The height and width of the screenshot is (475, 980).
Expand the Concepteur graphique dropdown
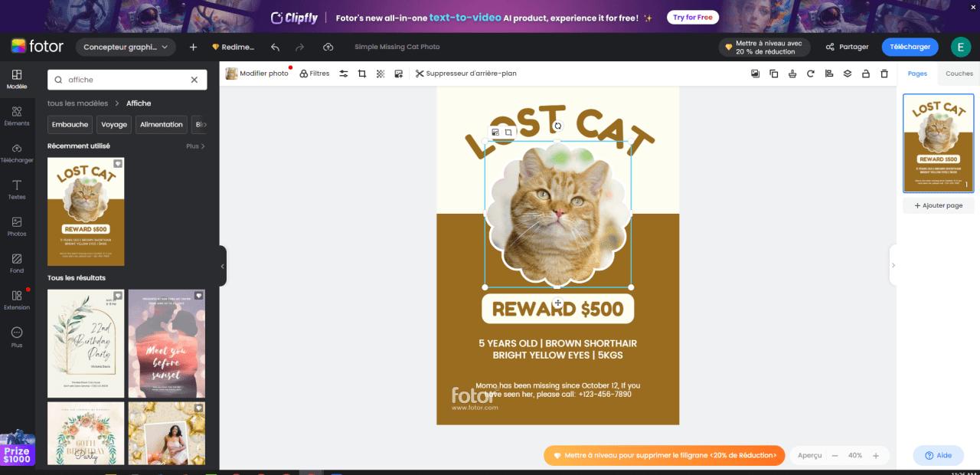[x=126, y=47]
